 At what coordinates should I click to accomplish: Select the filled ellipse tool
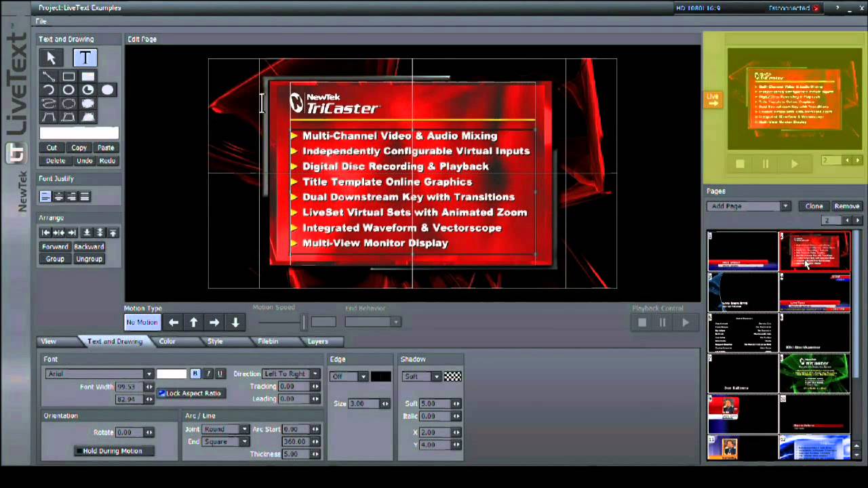pyautogui.click(x=108, y=90)
